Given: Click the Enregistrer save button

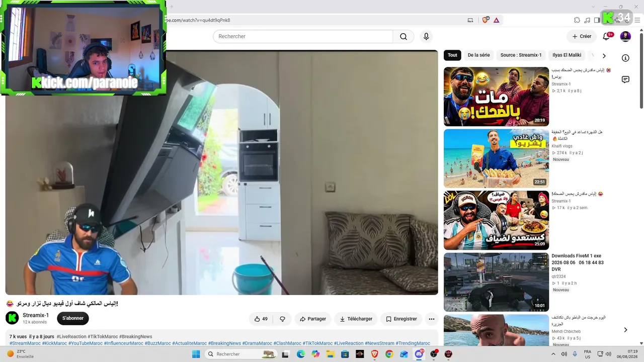Looking at the screenshot, I should pos(401,319).
